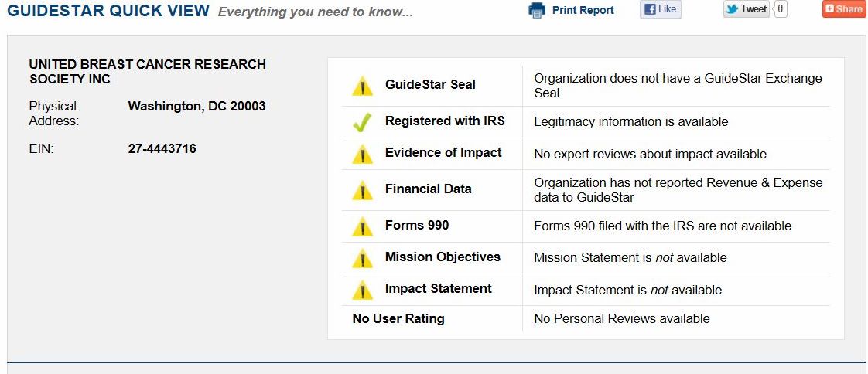This screenshot has width=868, height=374.
Task: Click the GuideStar Seal warning icon
Action: [362, 86]
